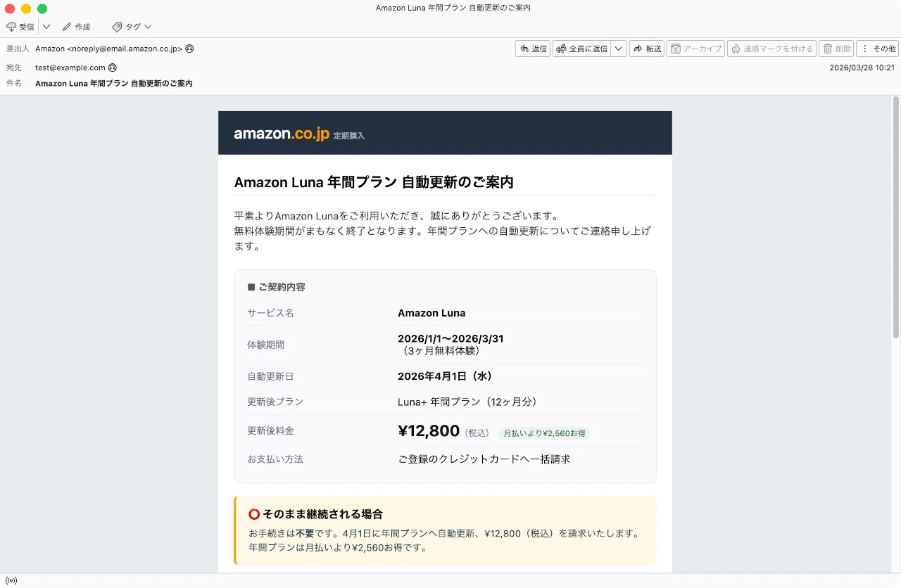Image resolution: width=901 pixels, height=588 pixels.
Task: Click the サービス名 row label
Action: tap(271, 313)
